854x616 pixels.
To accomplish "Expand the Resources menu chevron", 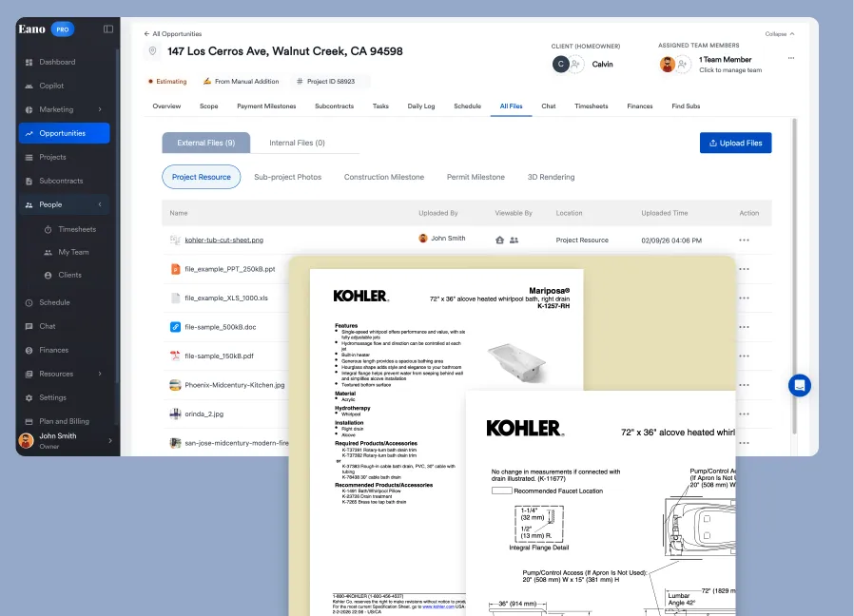I will [x=100, y=374].
